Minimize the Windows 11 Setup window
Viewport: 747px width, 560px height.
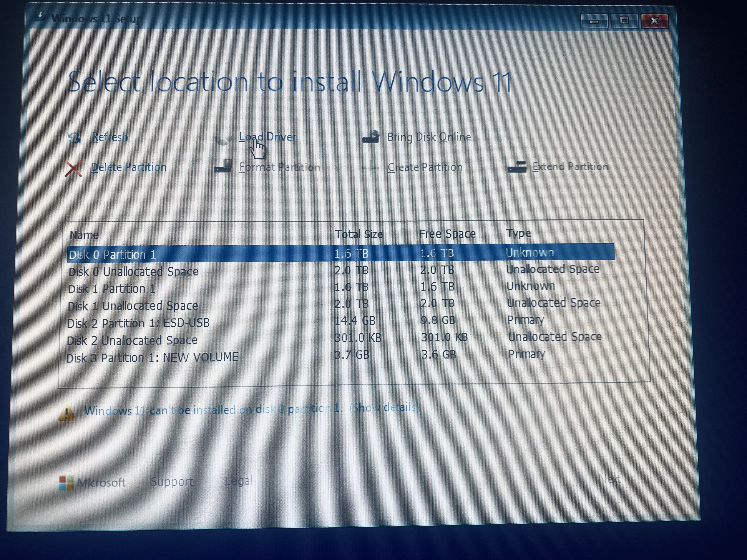point(594,21)
